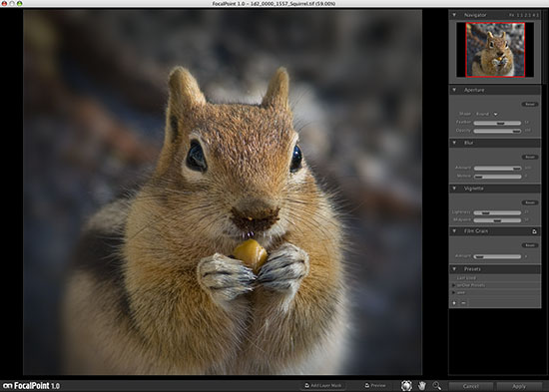Viewport: 549px width, 392px height.
Task: Collapse the Blur panel
Action: (454, 143)
